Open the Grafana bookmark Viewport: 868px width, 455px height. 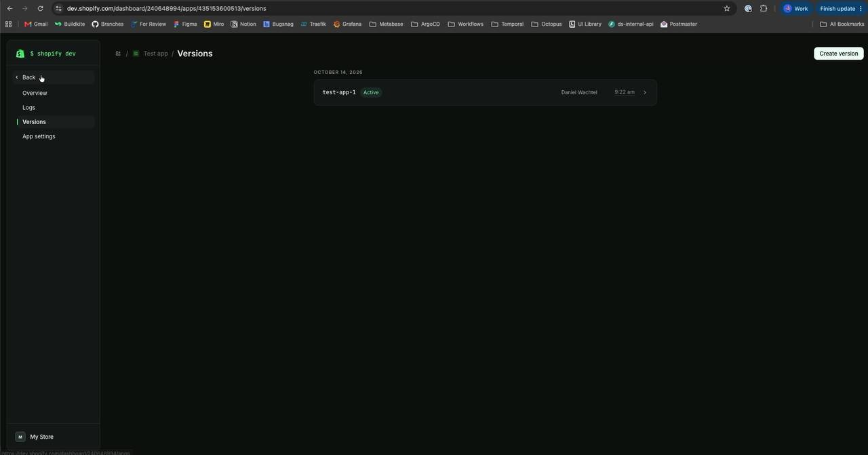[347, 24]
